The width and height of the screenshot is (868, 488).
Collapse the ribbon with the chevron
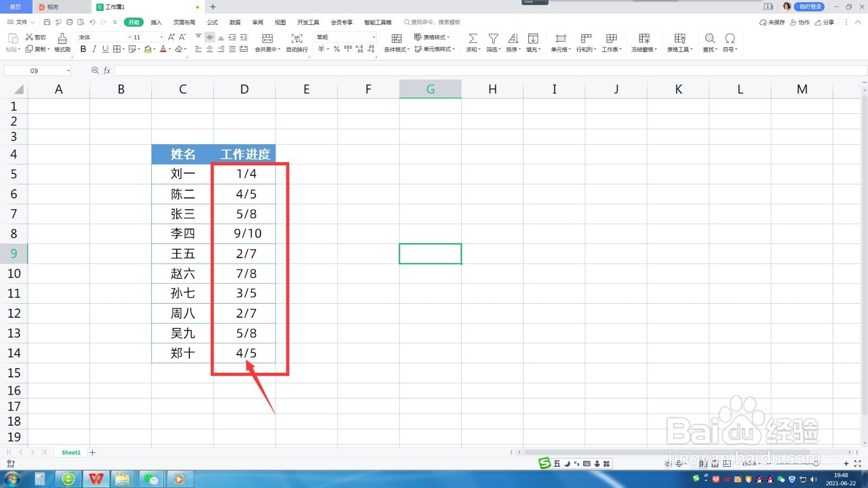[x=858, y=22]
